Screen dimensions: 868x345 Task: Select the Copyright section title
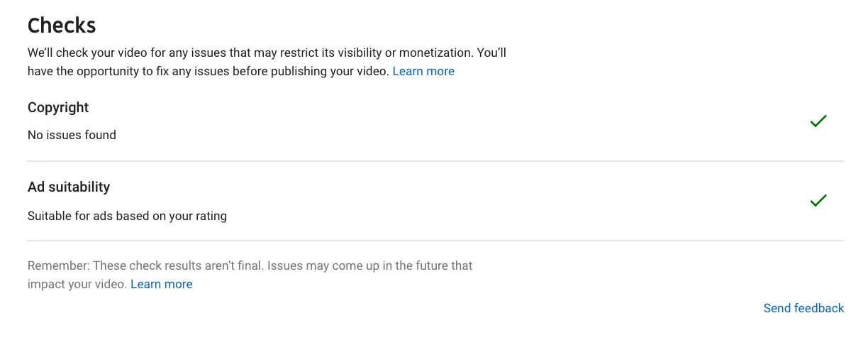pyautogui.click(x=58, y=107)
